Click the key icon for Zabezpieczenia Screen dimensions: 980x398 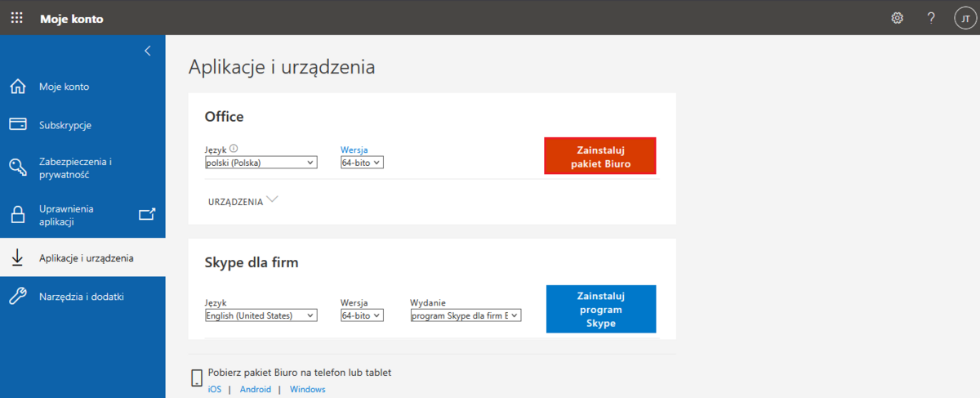tap(18, 168)
